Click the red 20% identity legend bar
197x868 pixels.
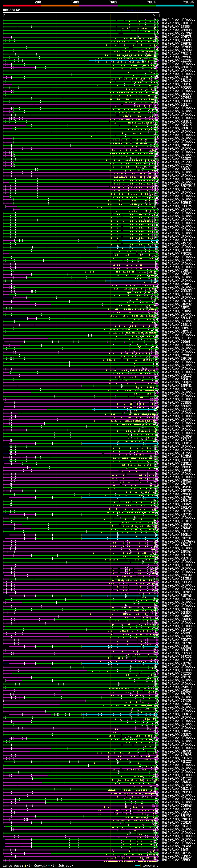[x=22, y=6]
